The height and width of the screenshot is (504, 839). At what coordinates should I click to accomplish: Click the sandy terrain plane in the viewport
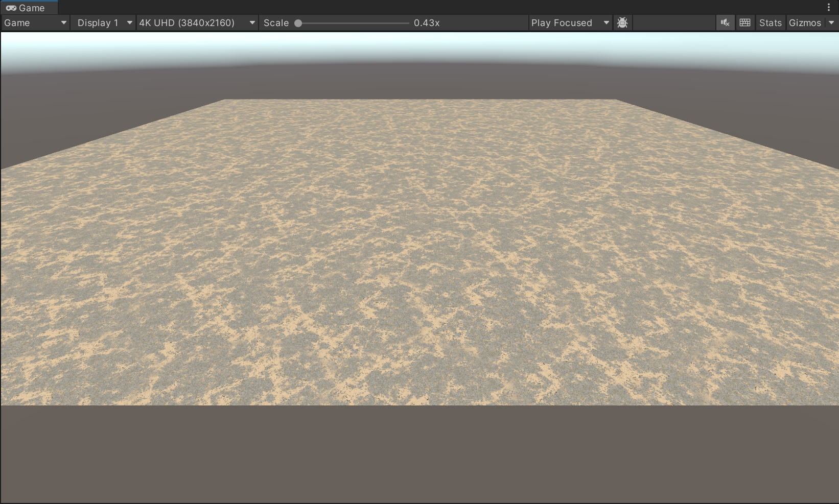click(x=419, y=255)
